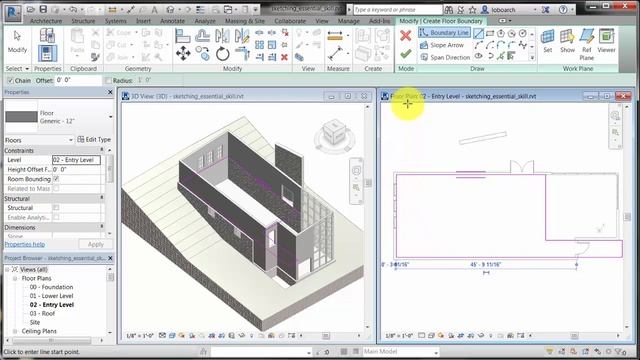Screen dimensions: 640x360
Task: Select the Pick Walls draw tool
Action: (x=511, y=56)
